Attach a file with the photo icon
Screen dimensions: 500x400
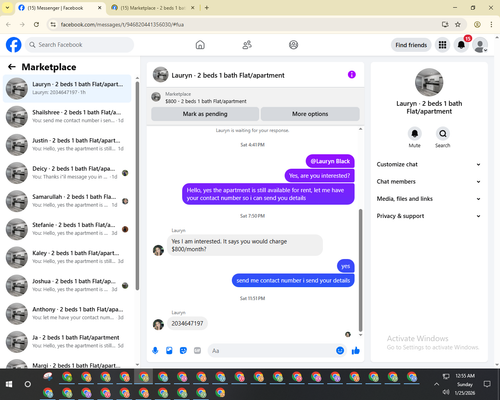pos(169,351)
